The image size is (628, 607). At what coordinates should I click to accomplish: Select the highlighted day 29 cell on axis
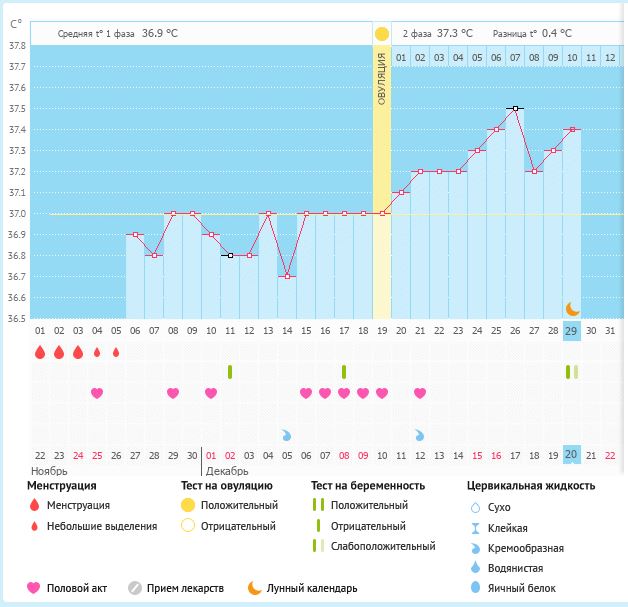point(572,331)
